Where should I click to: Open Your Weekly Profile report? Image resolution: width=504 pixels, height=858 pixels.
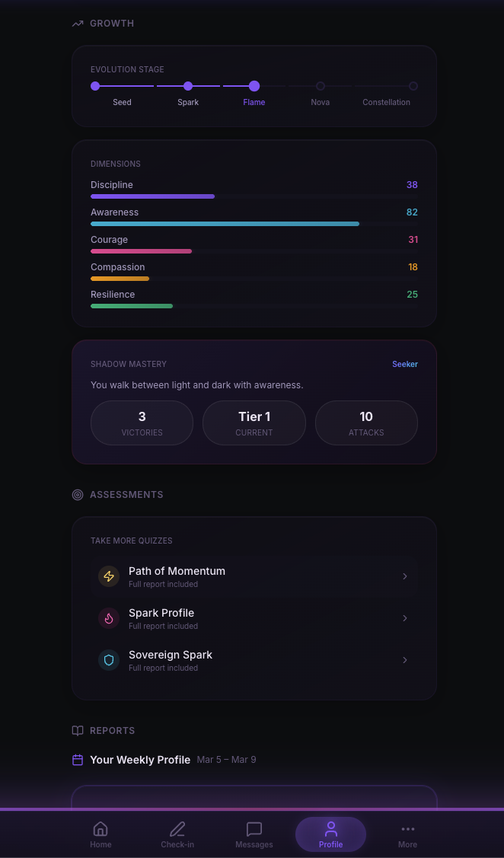click(x=139, y=760)
